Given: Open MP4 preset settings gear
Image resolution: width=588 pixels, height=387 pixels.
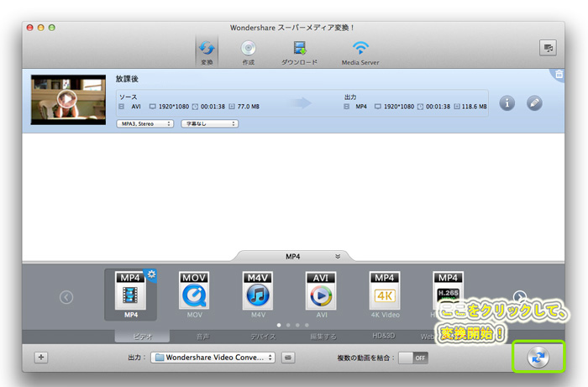Looking at the screenshot, I should tap(152, 275).
